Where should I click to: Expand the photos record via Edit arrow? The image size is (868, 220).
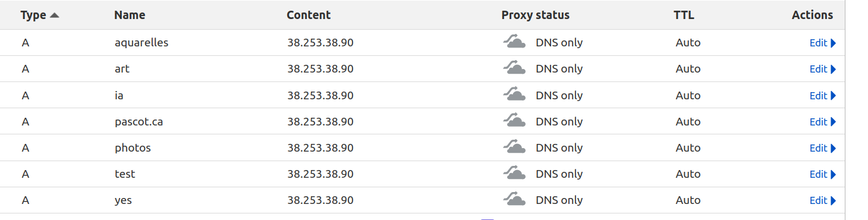(833, 148)
